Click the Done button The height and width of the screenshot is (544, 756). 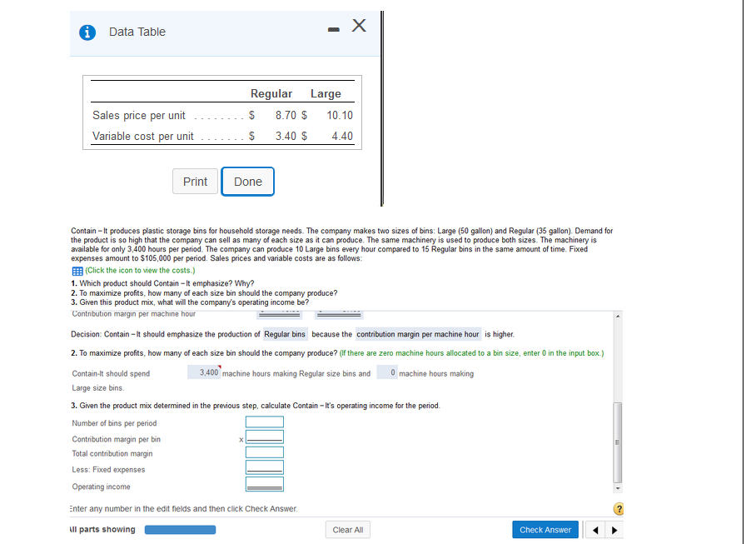click(247, 181)
